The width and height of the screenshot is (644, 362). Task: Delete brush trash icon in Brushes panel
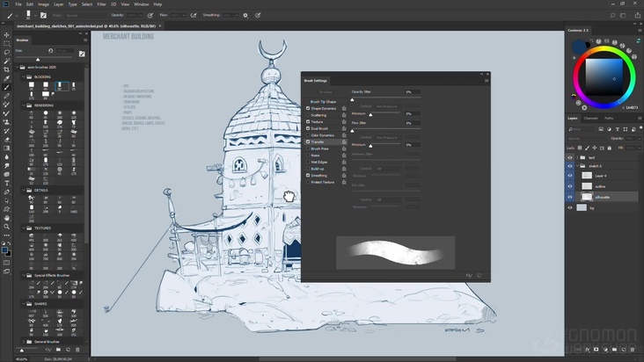coord(77,350)
